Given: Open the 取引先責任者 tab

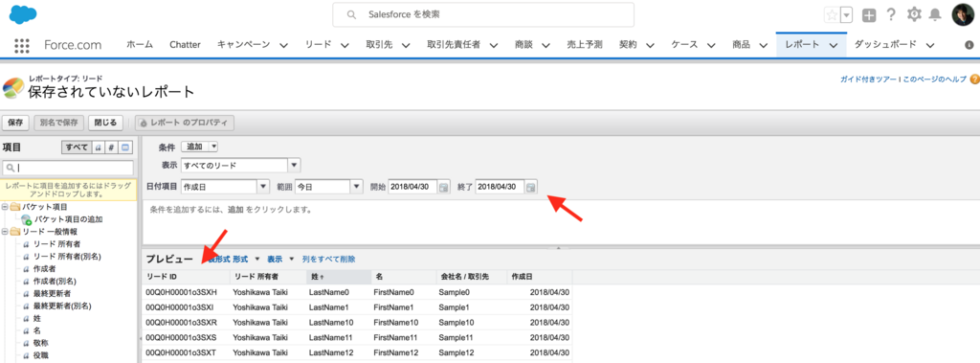Looking at the screenshot, I should pos(454,44).
